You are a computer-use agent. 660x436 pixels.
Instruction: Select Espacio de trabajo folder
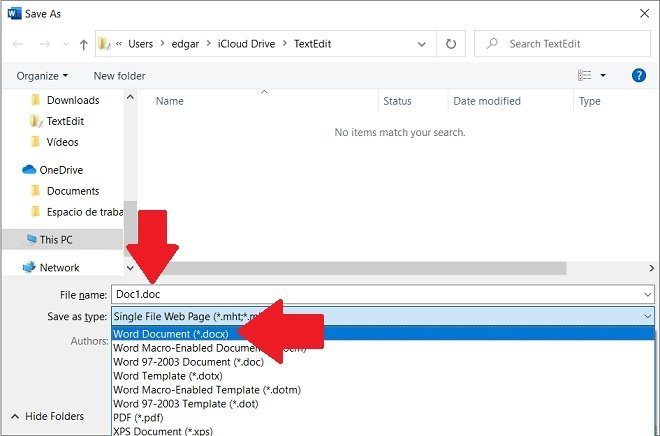pos(85,212)
